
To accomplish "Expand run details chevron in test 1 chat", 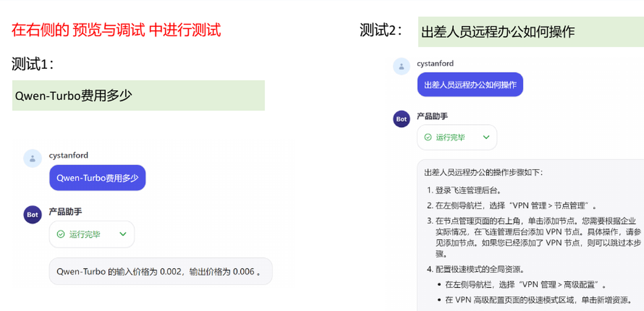I will [123, 234].
